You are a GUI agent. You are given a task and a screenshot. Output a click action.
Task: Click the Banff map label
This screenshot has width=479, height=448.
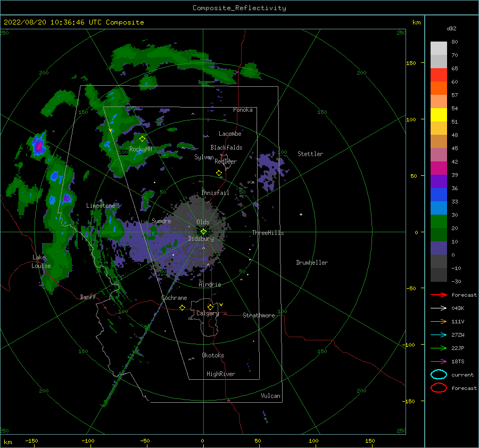(88, 297)
